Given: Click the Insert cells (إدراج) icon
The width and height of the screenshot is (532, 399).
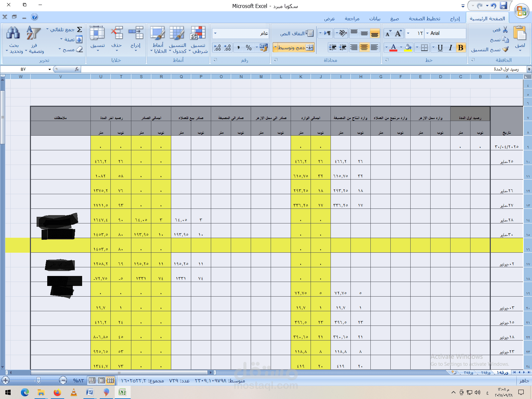Looking at the screenshot, I should (x=136, y=33).
